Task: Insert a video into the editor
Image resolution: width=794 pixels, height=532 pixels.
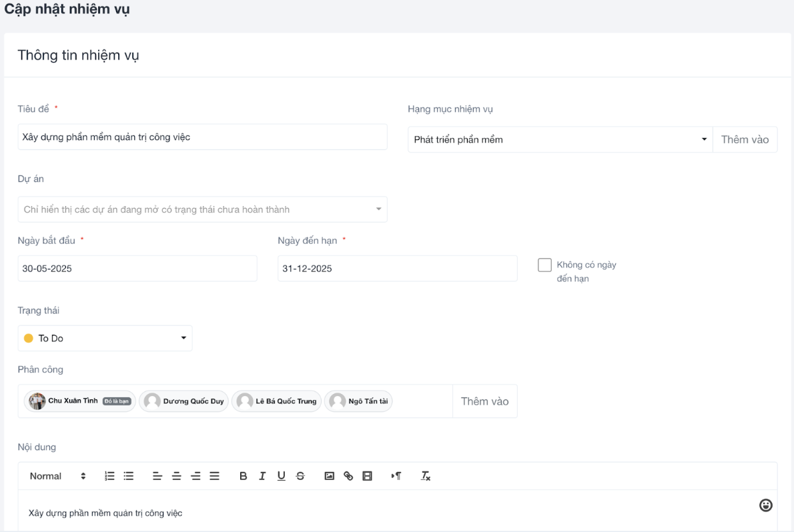Action: click(x=367, y=476)
